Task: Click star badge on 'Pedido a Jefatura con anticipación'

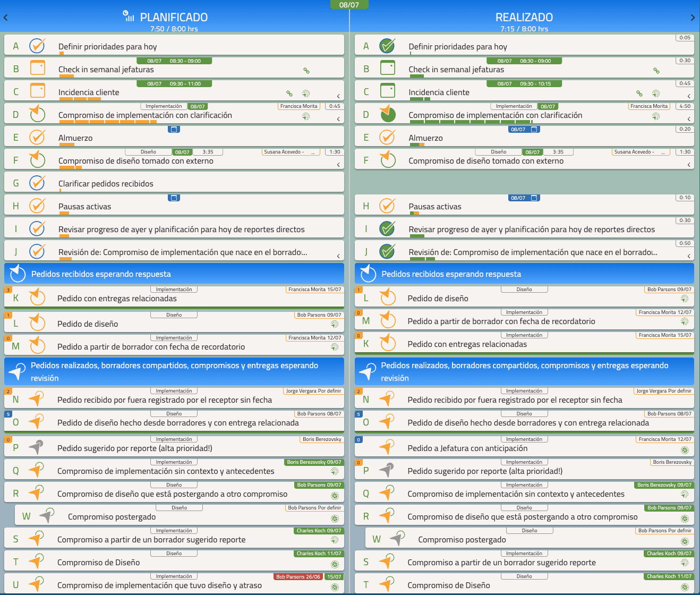Action: click(x=685, y=450)
